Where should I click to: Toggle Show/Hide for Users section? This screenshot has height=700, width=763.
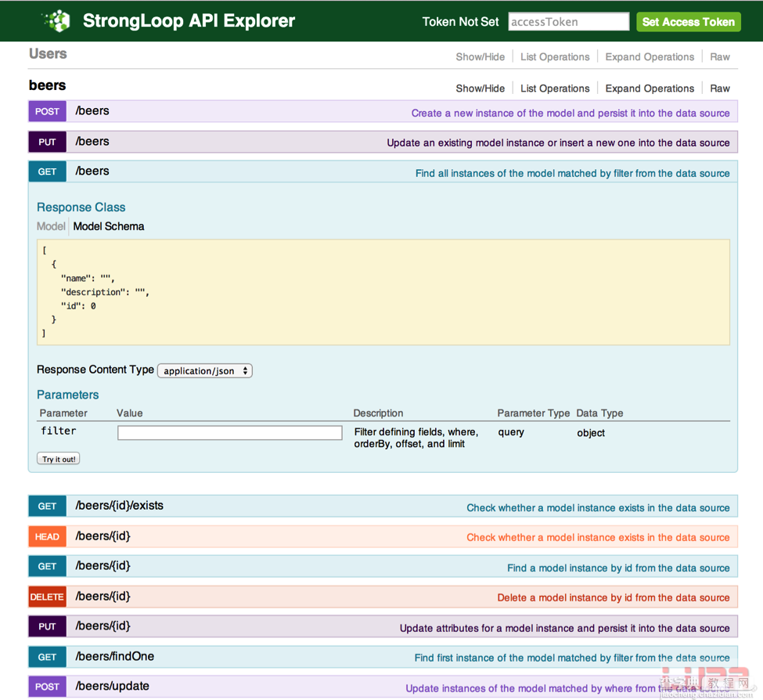pyautogui.click(x=480, y=57)
